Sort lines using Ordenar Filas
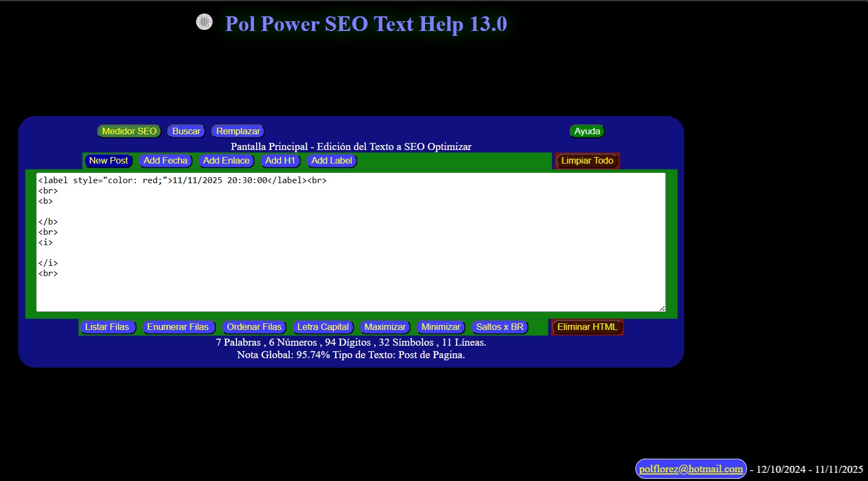868x481 pixels. pos(254,327)
